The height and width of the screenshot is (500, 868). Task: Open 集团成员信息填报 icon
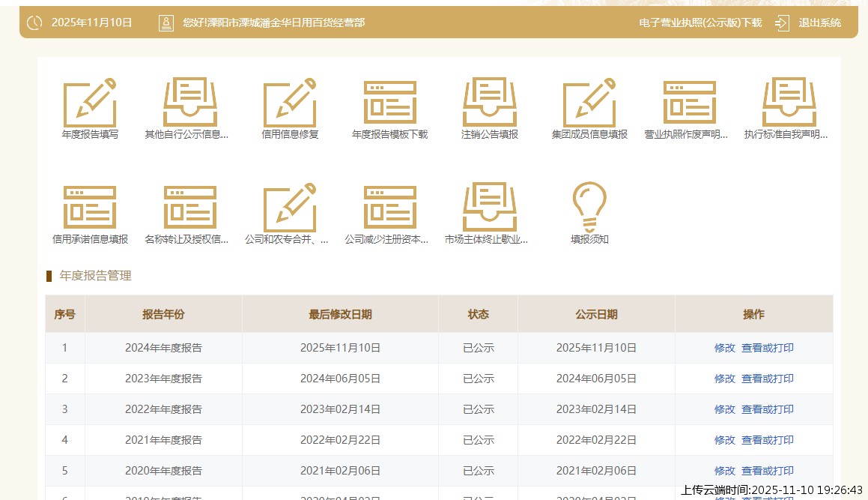click(589, 103)
